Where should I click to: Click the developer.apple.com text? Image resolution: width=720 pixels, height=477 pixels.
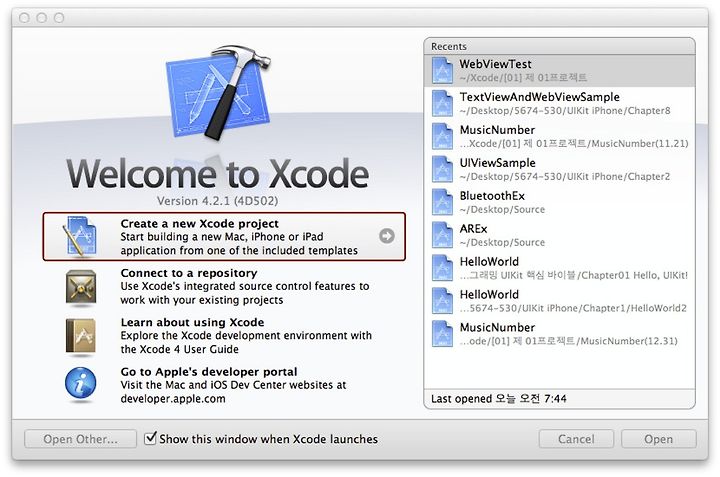click(x=173, y=398)
